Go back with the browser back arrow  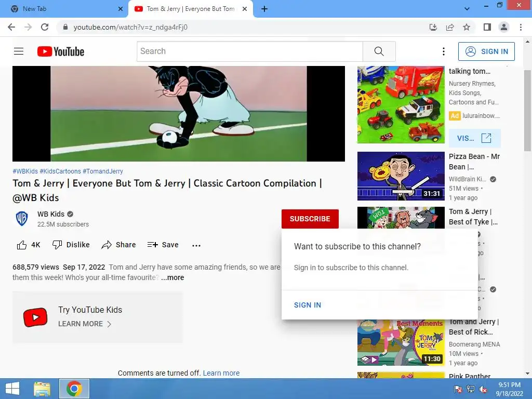(11, 27)
